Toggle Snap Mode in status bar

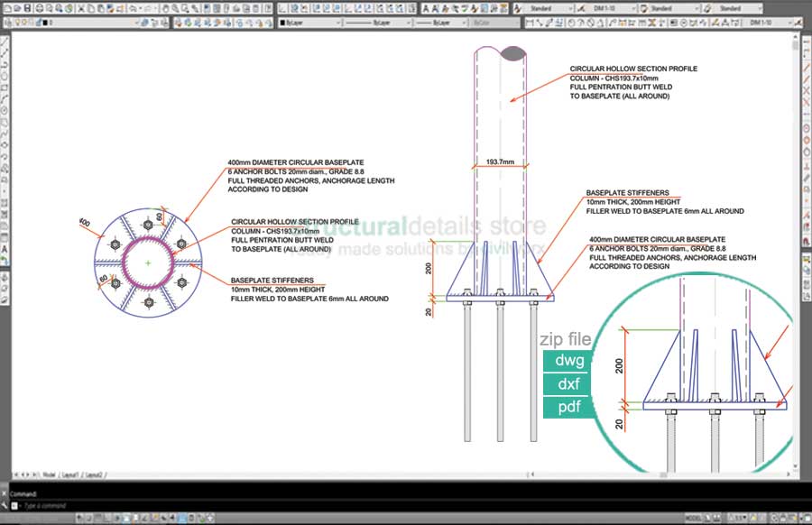point(88,517)
